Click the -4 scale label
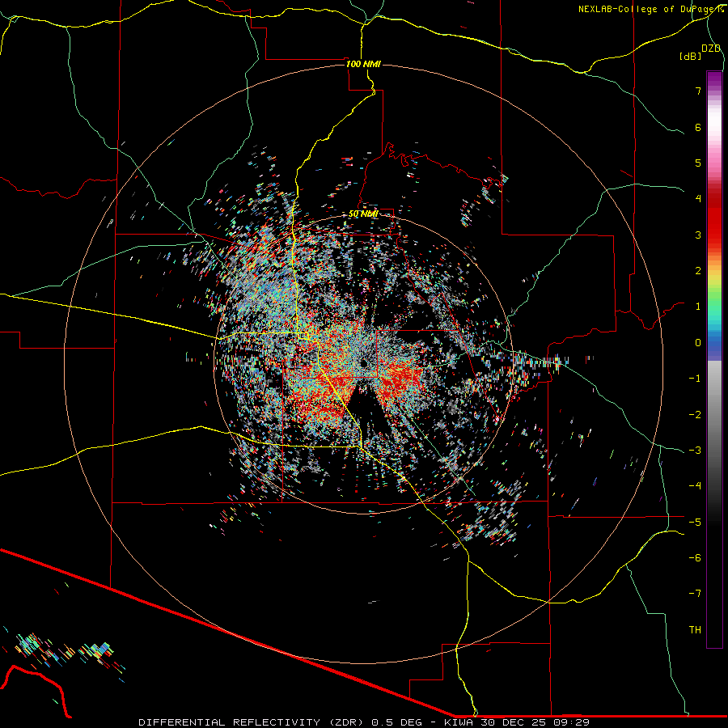The height and width of the screenshot is (728, 728). 695,486
